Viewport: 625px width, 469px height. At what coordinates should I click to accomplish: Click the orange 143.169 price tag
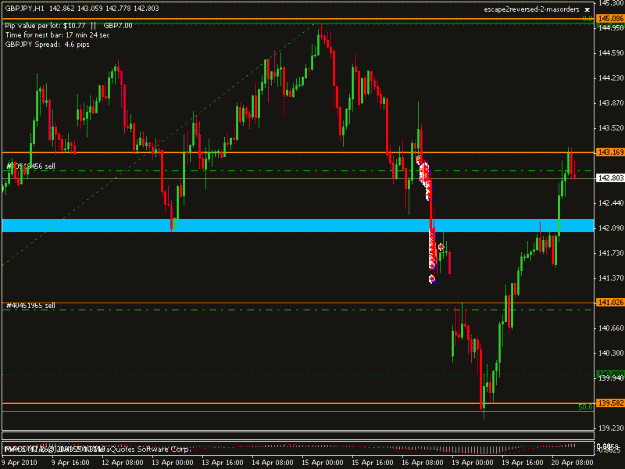(609, 152)
